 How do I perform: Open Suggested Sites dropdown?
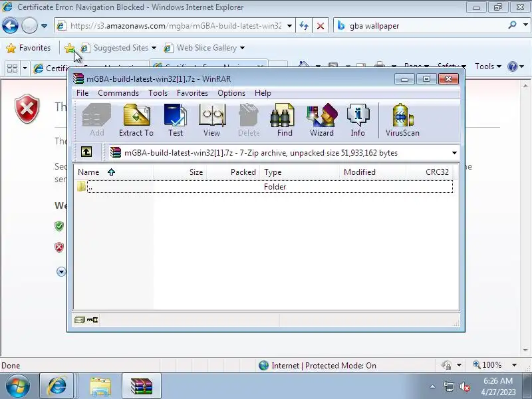click(x=119, y=48)
